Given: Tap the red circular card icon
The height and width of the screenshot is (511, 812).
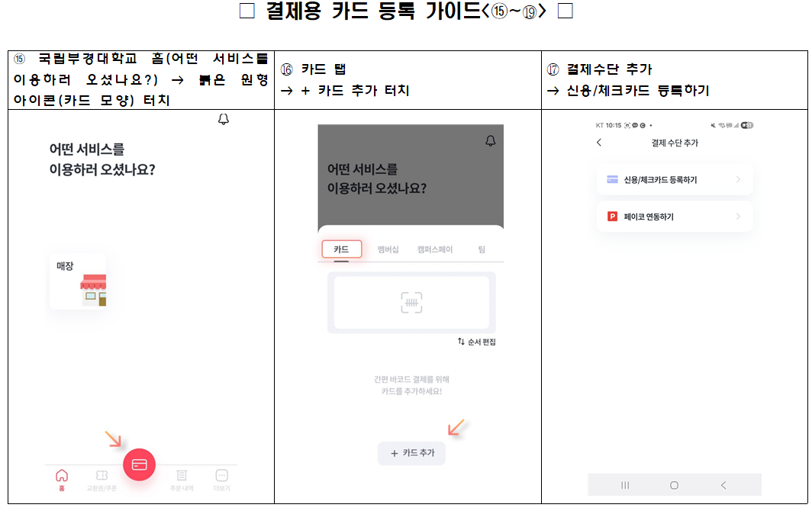Looking at the screenshot, I should [140, 464].
